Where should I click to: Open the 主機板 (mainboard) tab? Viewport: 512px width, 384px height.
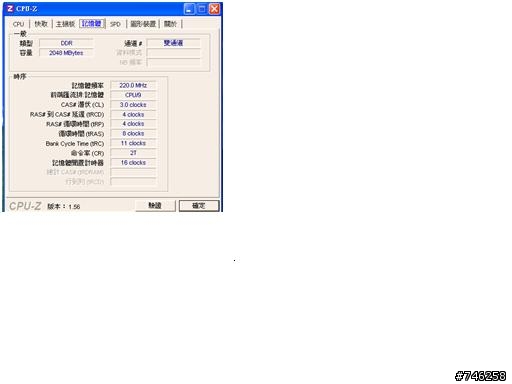pyautogui.click(x=65, y=24)
